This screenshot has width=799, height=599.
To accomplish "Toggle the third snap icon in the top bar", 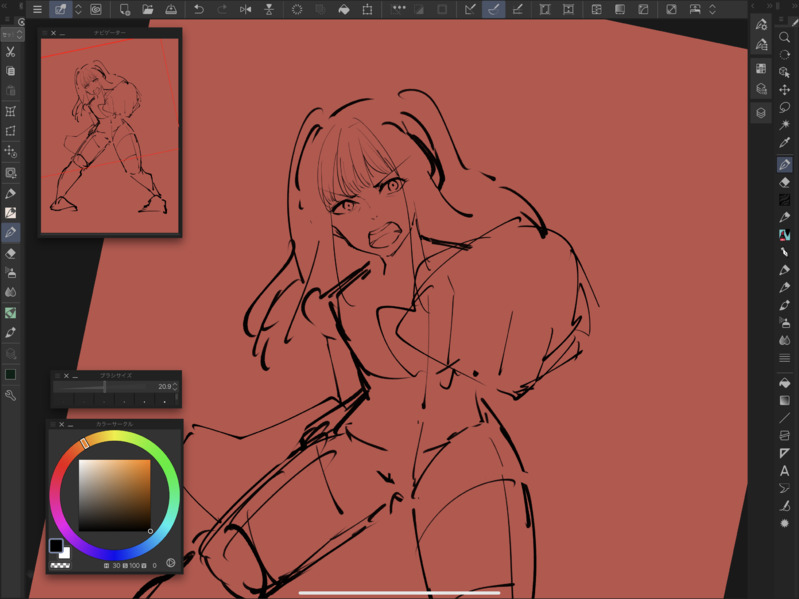I will [517, 9].
